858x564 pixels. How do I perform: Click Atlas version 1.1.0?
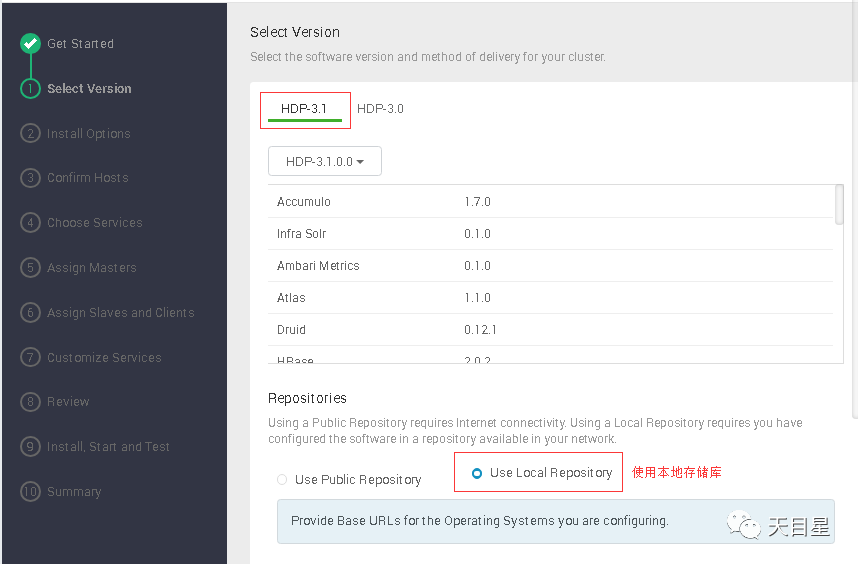click(477, 298)
